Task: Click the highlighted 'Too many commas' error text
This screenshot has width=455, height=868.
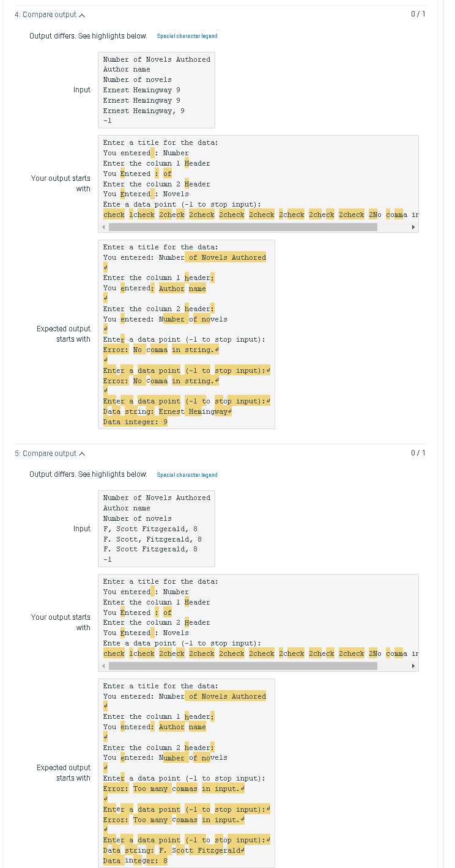Action: pyautogui.click(x=163, y=789)
